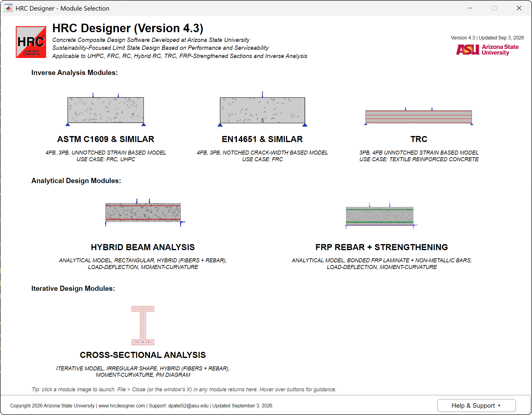
Task: Click 'USE CASE: TEXTILE REINFORCED CONCRETE' text
Action: click(419, 159)
